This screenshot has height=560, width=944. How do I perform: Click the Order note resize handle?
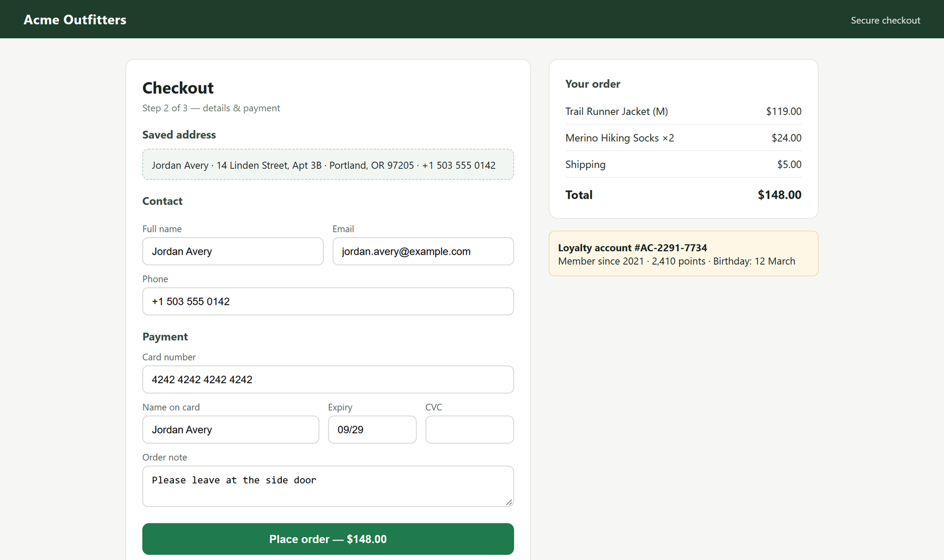509,502
